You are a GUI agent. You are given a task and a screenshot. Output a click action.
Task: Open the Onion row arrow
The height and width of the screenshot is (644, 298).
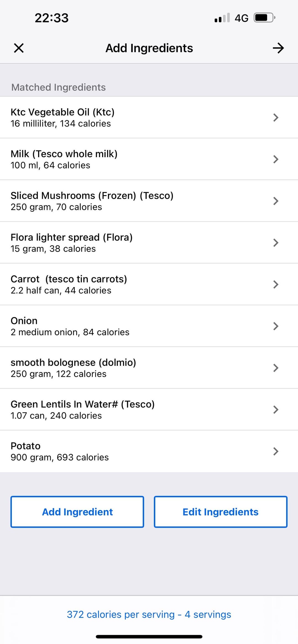[276, 326]
